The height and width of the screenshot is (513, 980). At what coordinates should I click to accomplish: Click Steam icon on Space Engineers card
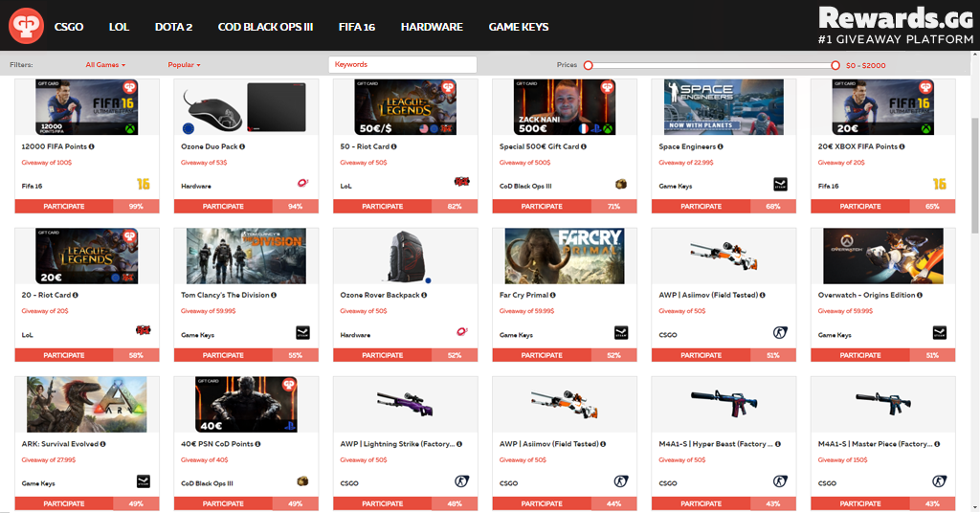[x=780, y=185]
